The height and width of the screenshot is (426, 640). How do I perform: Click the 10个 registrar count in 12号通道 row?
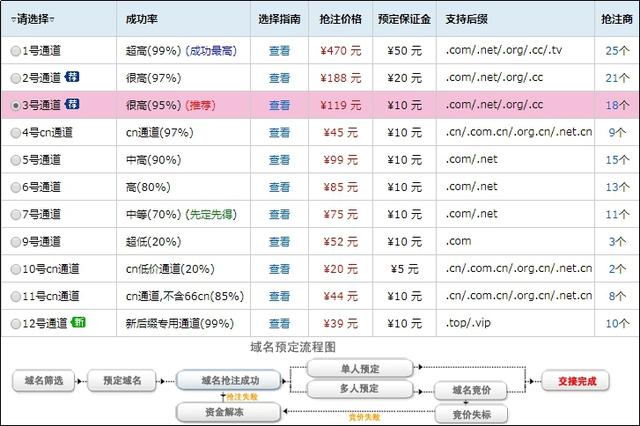click(x=617, y=324)
